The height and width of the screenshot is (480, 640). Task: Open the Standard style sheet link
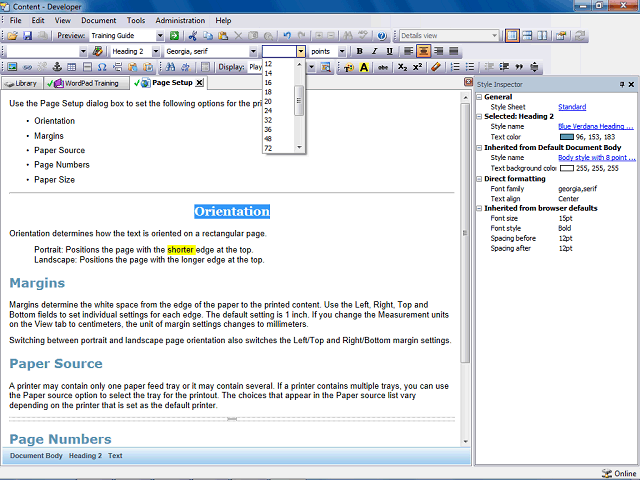tap(572, 107)
